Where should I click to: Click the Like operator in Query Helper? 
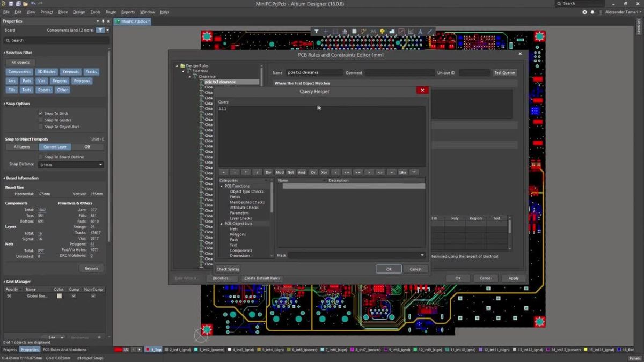[402, 172]
